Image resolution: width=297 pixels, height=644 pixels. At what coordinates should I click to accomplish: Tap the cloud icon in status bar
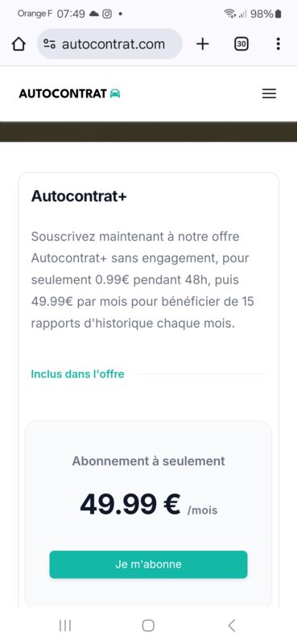[x=94, y=14]
